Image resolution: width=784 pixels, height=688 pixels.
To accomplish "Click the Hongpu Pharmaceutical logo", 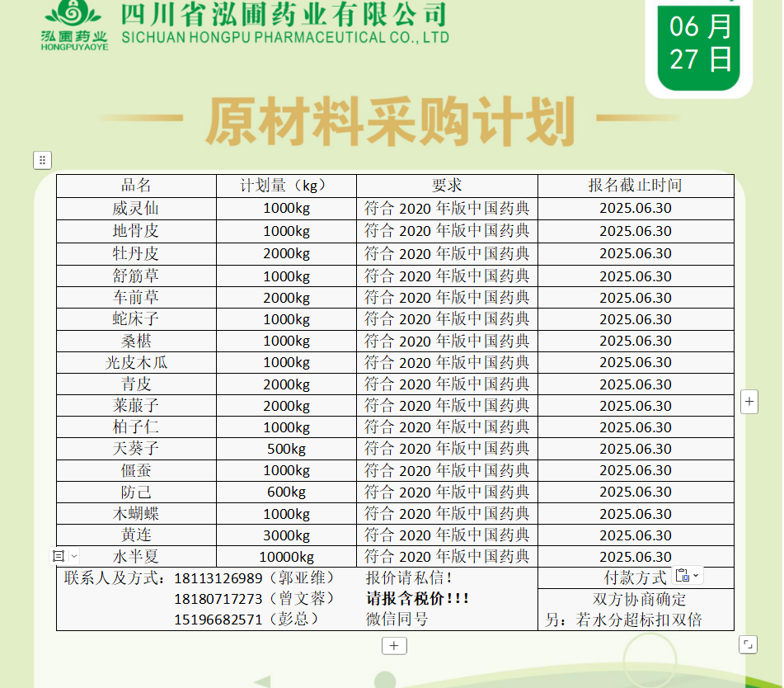I will [x=74, y=26].
